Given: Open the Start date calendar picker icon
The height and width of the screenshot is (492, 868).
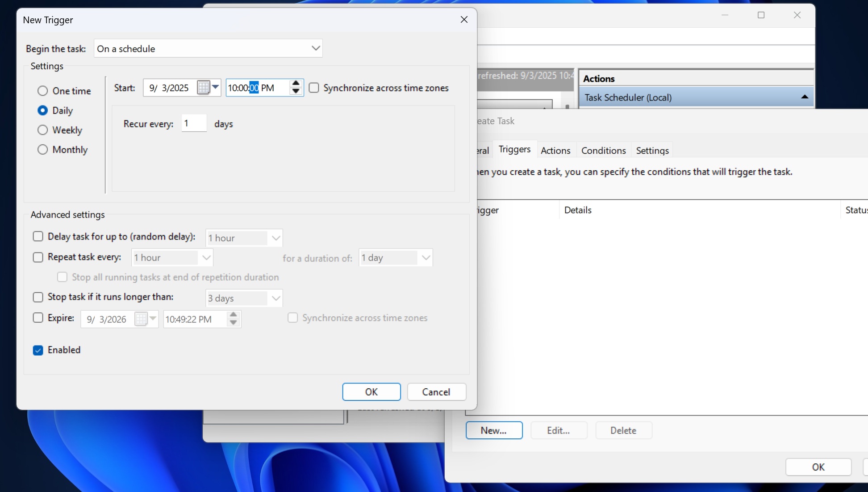Looking at the screenshot, I should (x=204, y=88).
